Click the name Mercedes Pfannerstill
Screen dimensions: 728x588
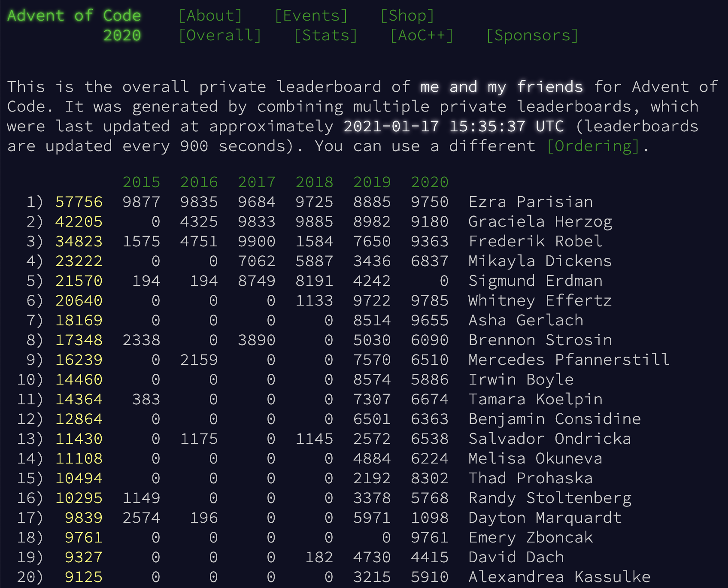(569, 360)
